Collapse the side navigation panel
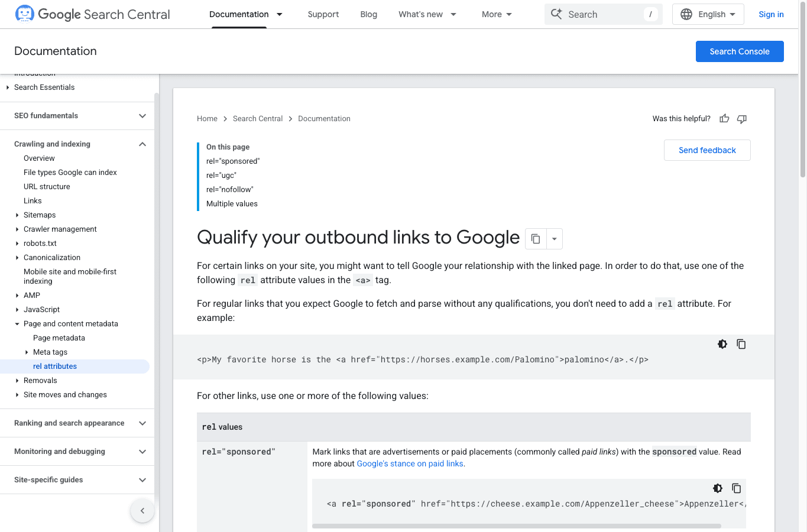The height and width of the screenshot is (532, 807). (142, 511)
